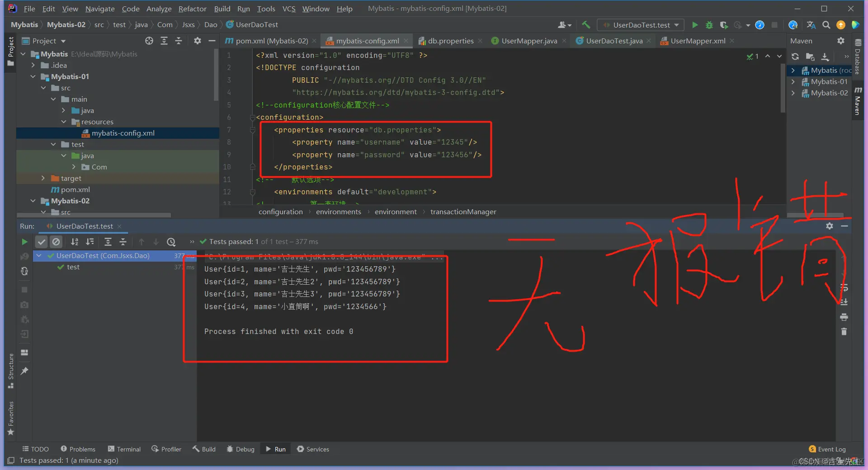The width and height of the screenshot is (868, 470).
Task: Open the Event Log
Action: click(827, 449)
